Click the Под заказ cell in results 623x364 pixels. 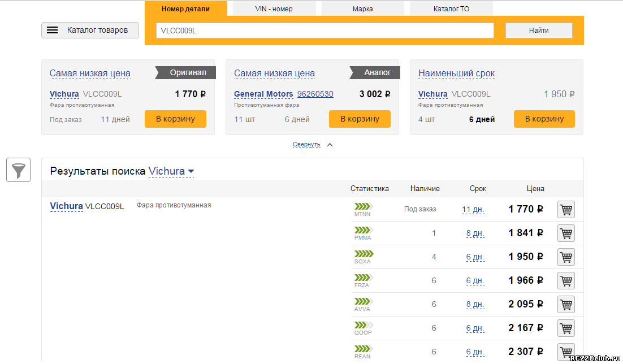pyautogui.click(x=420, y=209)
